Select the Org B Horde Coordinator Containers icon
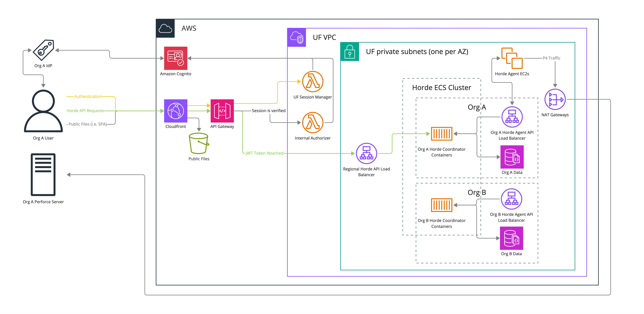Screen dimensions: 644x314 pyautogui.click(x=441, y=205)
